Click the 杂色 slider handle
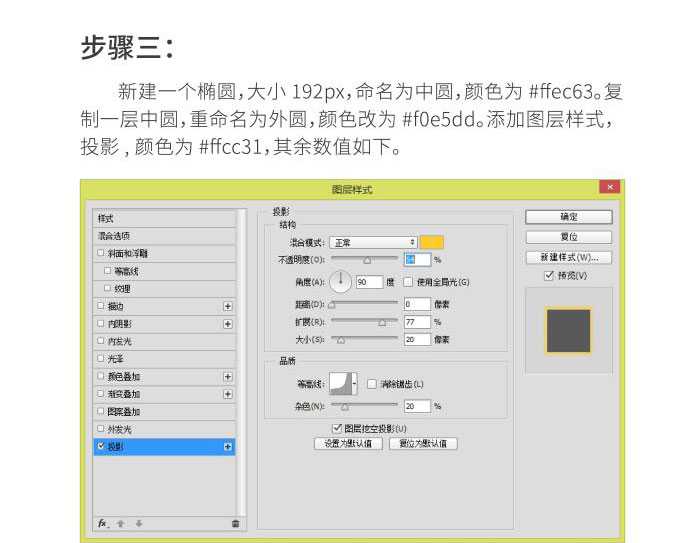The height and width of the screenshot is (543, 690). (345, 407)
